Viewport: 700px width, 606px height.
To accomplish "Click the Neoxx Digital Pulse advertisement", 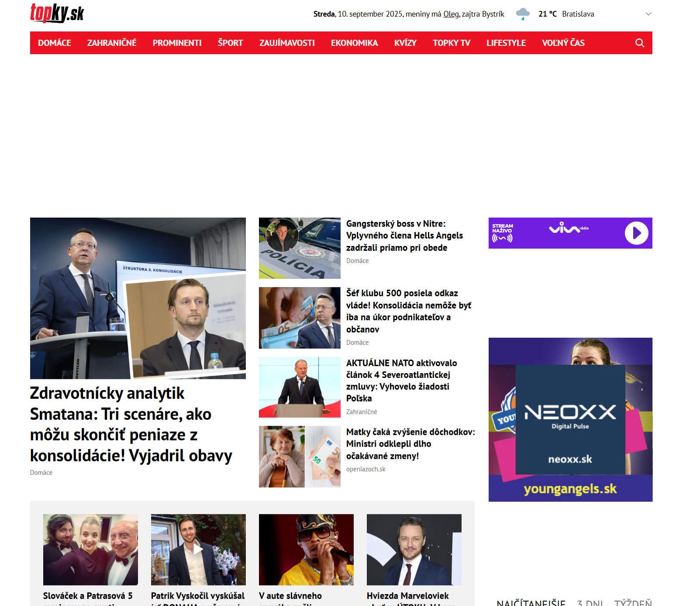I will click(x=570, y=419).
